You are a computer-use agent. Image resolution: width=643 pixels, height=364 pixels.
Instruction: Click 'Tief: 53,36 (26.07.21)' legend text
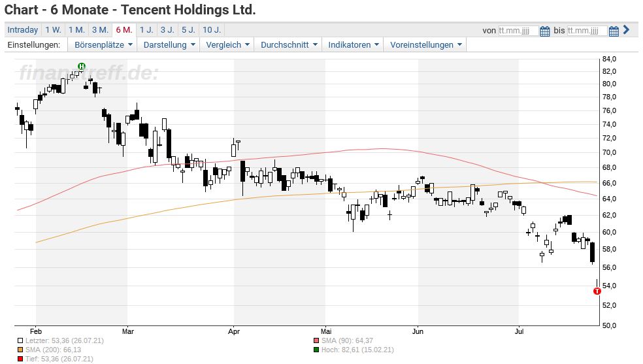point(59,359)
